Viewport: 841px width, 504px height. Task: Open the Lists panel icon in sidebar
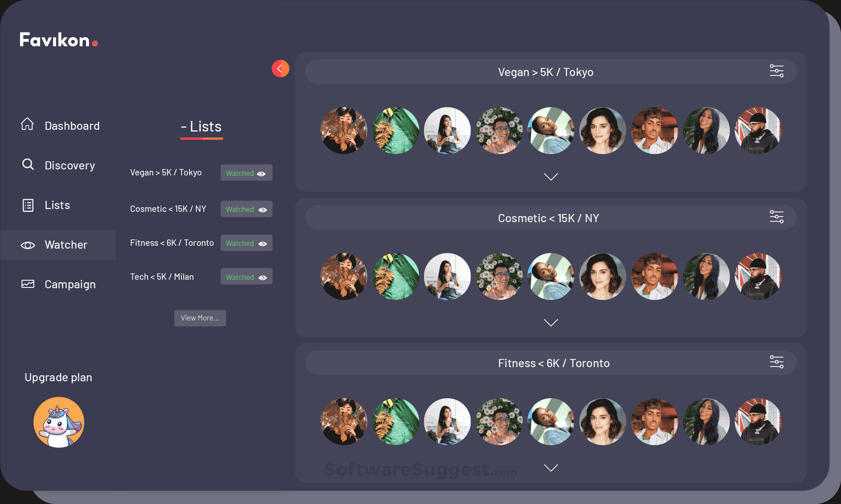(x=28, y=205)
